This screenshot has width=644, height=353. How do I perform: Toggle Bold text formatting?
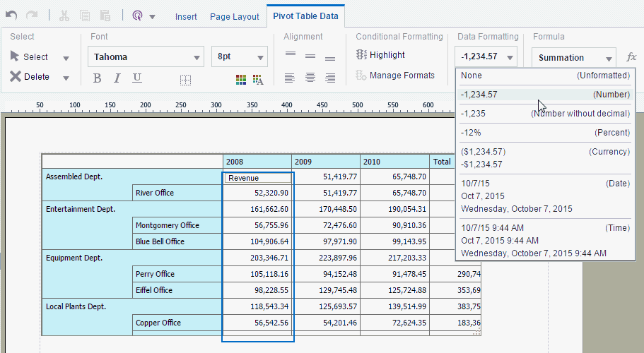[97, 78]
